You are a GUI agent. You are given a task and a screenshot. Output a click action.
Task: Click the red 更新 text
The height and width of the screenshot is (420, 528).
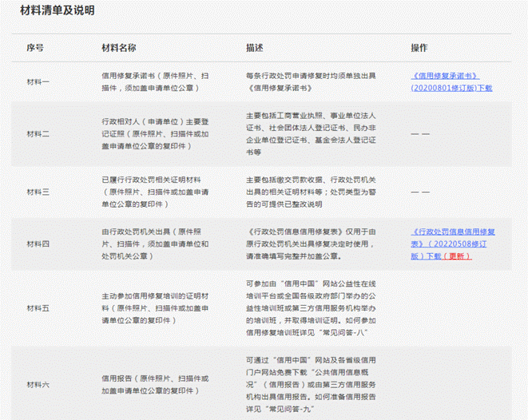459,256
